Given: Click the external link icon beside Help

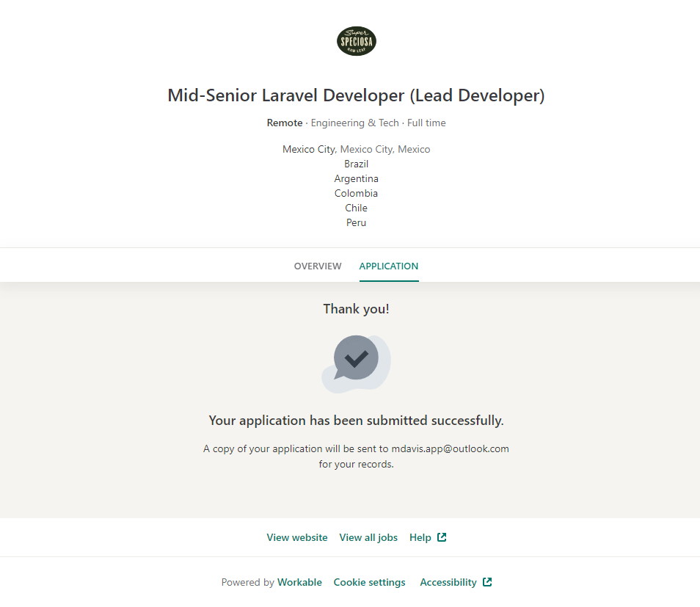Looking at the screenshot, I should click(x=442, y=537).
